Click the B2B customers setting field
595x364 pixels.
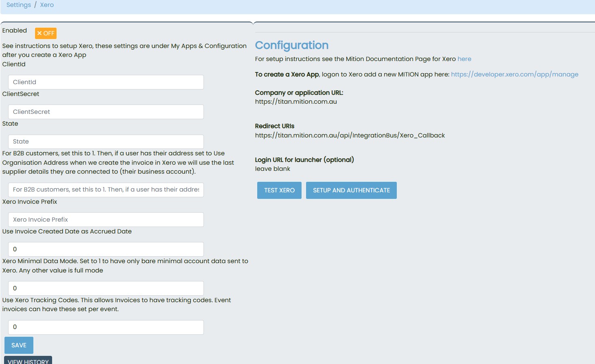[106, 190]
